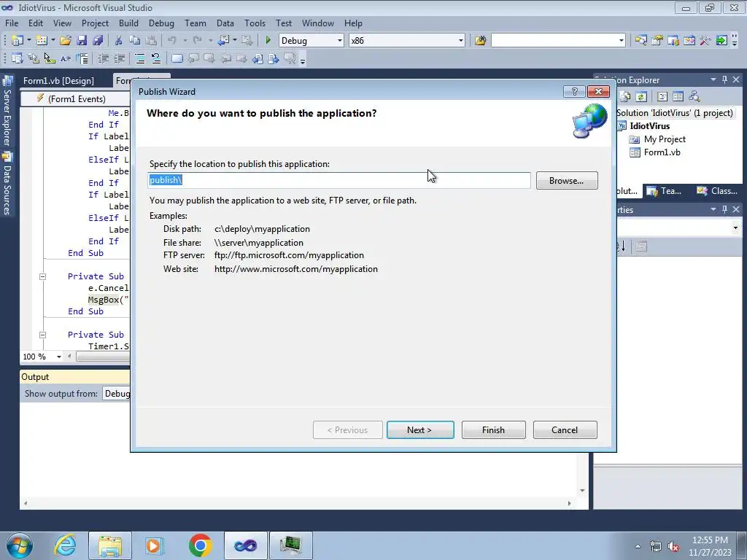747x560 pixels.
Task: Click the Save floppy disk icon
Action: click(x=82, y=41)
